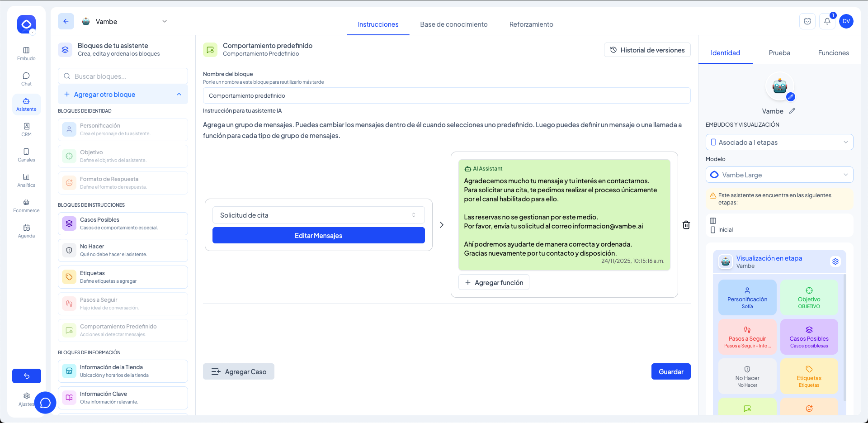Image resolution: width=868 pixels, height=423 pixels.
Task: Click the Buscar bloques search field
Action: 123,76
